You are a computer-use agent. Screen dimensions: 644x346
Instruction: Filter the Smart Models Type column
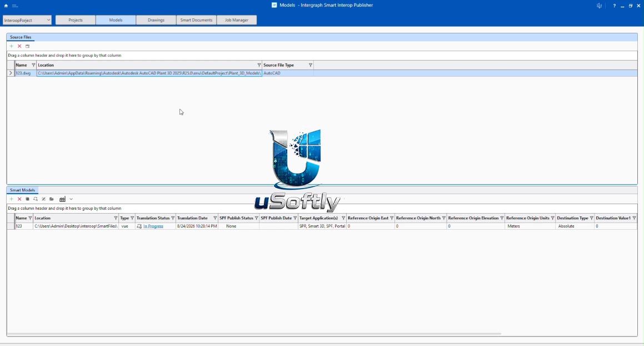(132, 218)
